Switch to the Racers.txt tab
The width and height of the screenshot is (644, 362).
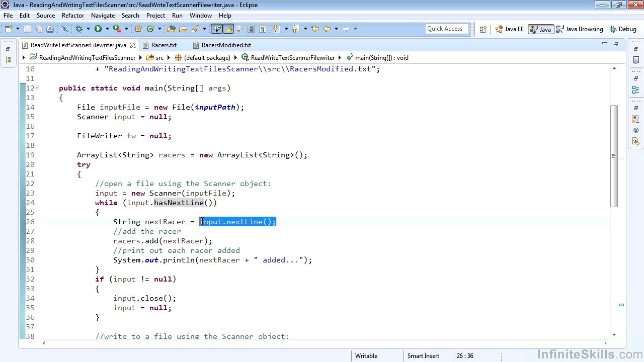pyautogui.click(x=164, y=45)
